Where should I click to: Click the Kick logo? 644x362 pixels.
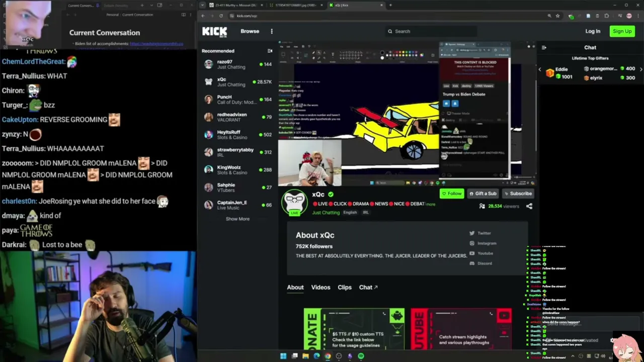pyautogui.click(x=214, y=32)
